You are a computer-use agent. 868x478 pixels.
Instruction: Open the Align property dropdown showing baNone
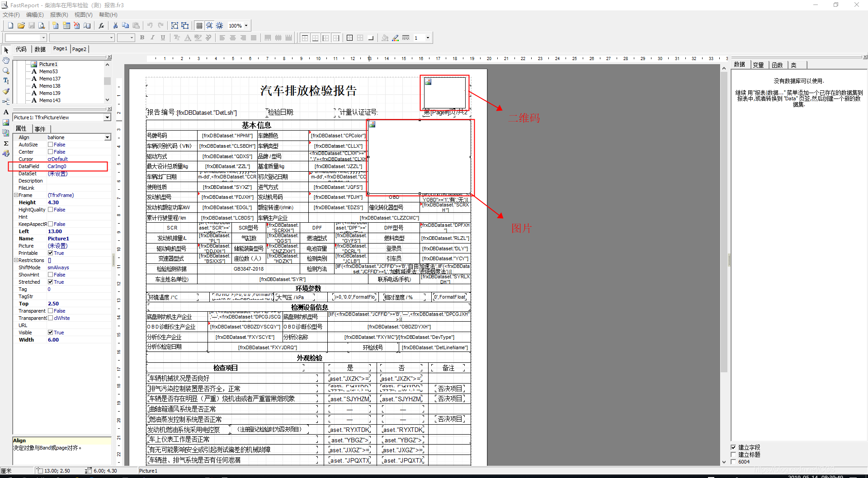107,137
